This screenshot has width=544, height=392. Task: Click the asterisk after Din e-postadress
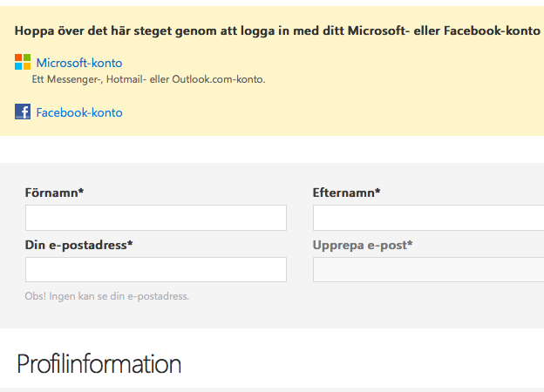[130, 244]
